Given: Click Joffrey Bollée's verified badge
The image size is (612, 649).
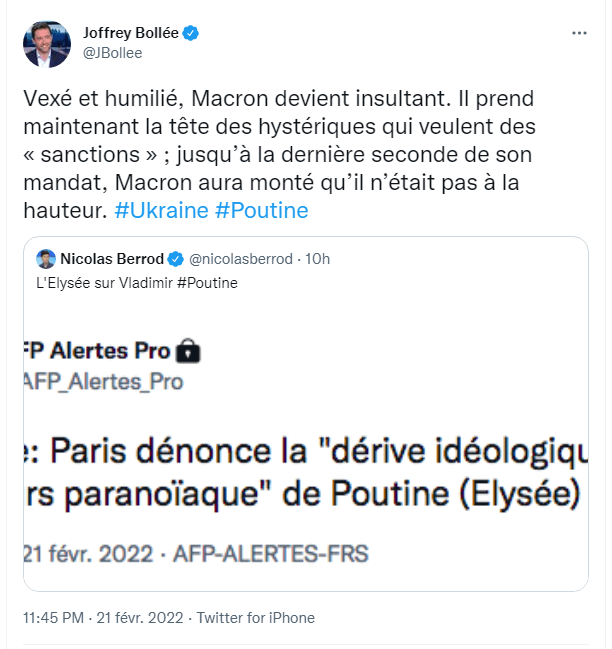Looking at the screenshot, I should [x=191, y=33].
